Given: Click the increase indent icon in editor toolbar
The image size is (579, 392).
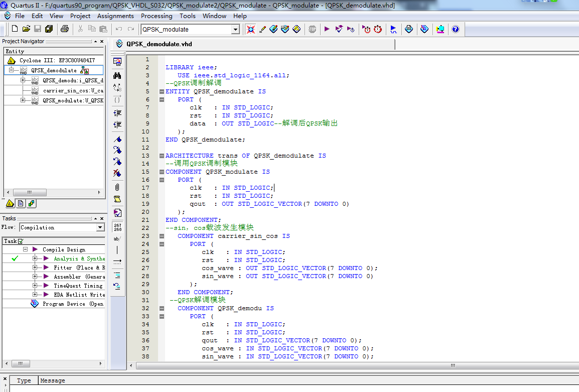Looking at the screenshot, I should coord(117,113).
